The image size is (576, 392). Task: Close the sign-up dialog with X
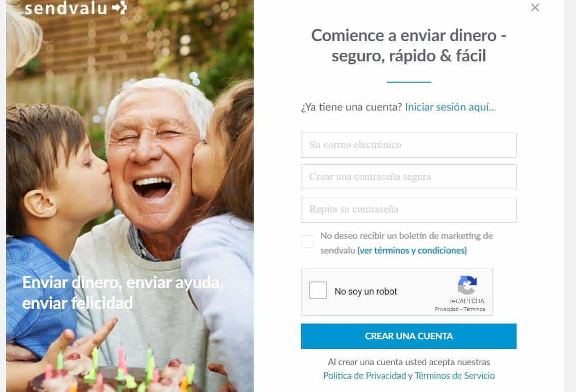pos(535,7)
